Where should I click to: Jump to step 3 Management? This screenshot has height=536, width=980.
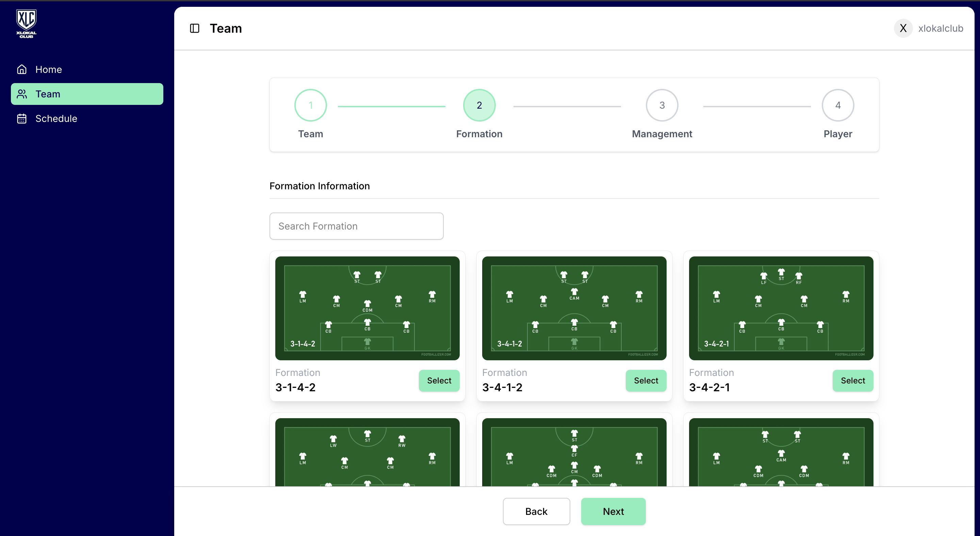661,106
